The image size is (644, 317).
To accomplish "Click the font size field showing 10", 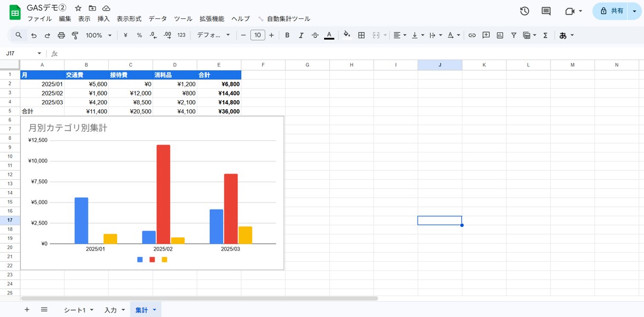I will (x=258, y=35).
